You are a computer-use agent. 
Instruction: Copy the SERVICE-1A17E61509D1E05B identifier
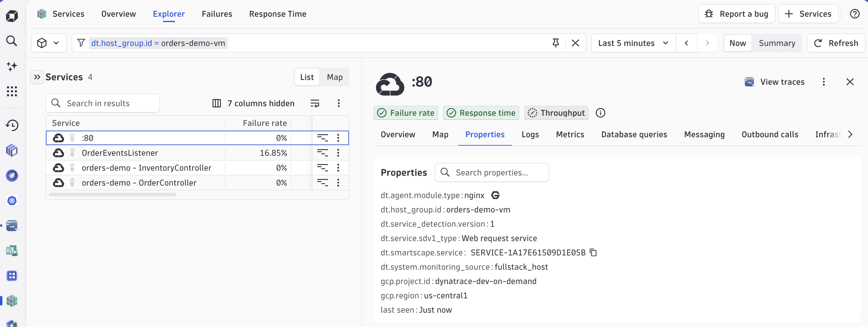[593, 253]
